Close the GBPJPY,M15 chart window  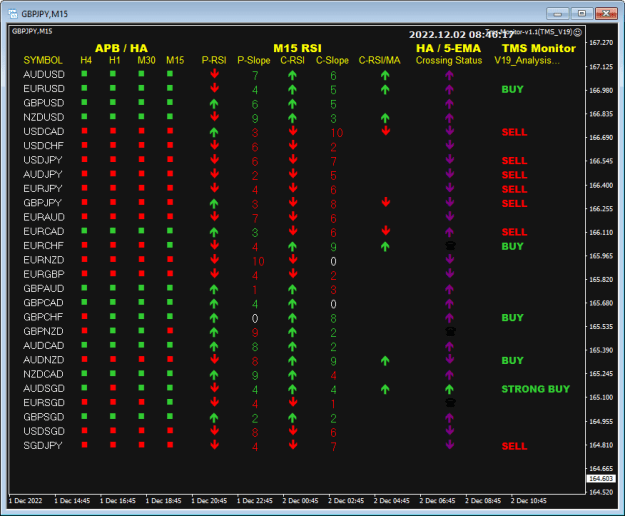tap(606, 14)
